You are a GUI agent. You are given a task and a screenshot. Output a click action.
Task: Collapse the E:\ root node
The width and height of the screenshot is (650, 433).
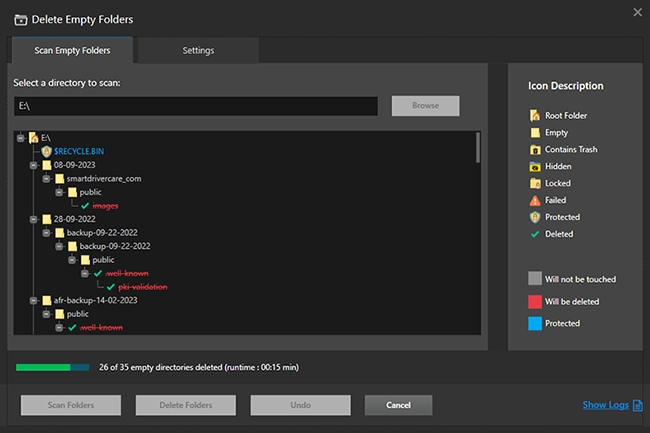[x=21, y=138]
